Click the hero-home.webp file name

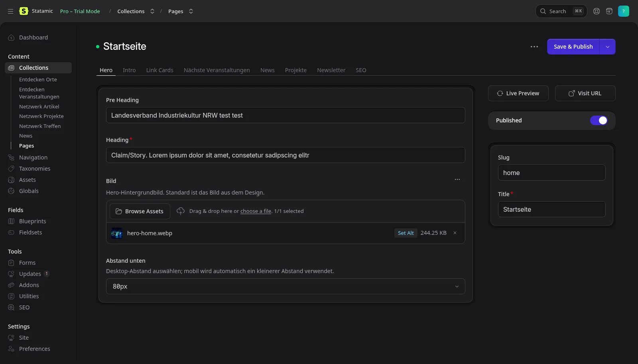[x=150, y=233]
